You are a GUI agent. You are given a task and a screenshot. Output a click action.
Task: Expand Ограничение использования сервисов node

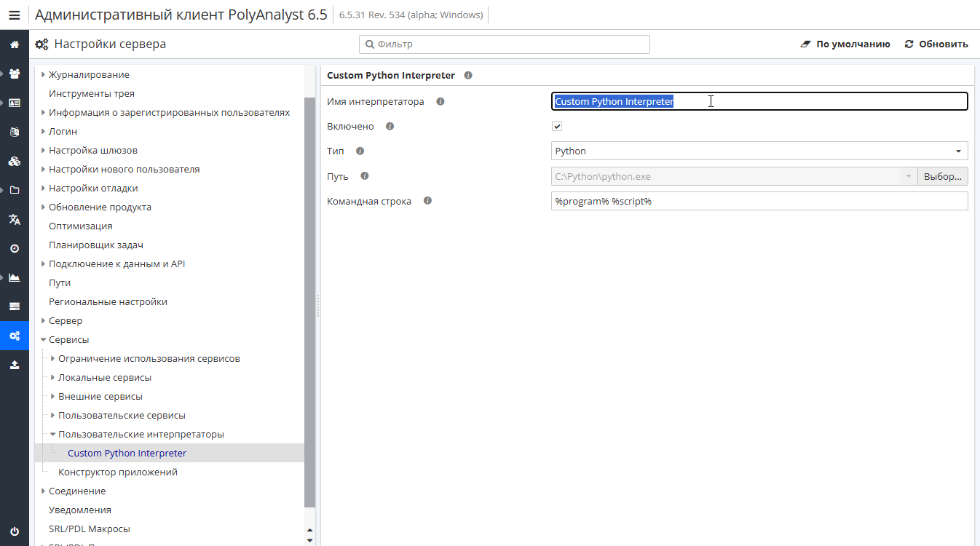click(52, 359)
